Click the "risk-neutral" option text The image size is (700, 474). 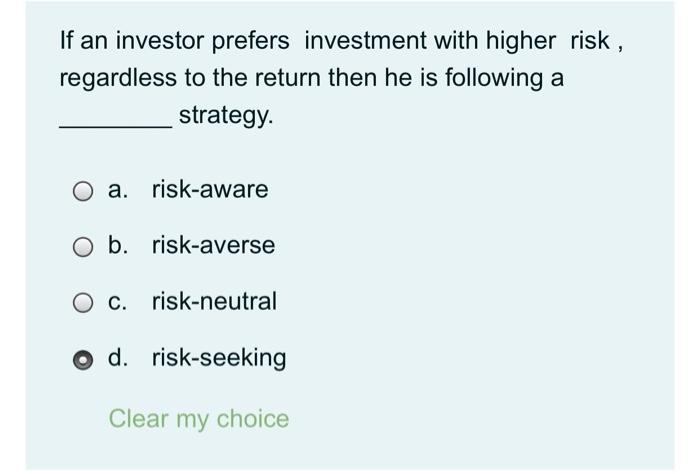coord(214,302)
